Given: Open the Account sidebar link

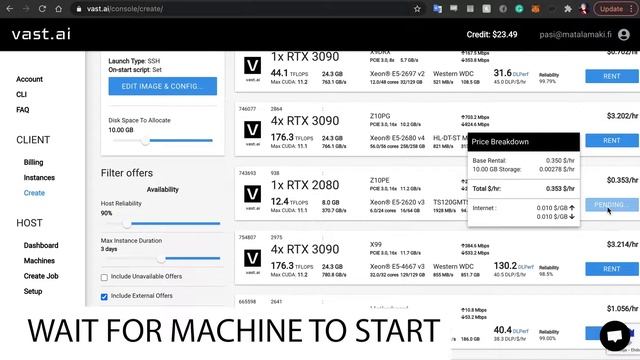Looking at the screenshot, I should click(29, 79).
